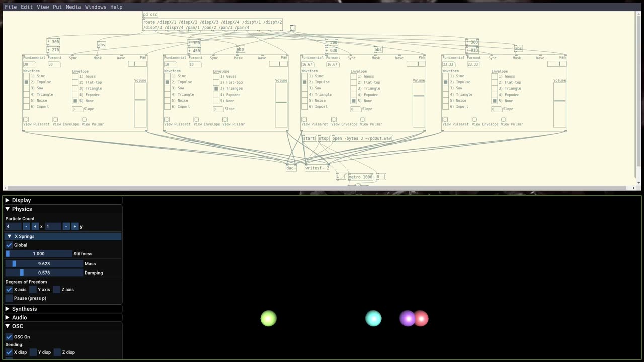644x362 pixels.
Task: Trigger View Envelope bang in Fundamental 30 module
Action: point(55,120)
